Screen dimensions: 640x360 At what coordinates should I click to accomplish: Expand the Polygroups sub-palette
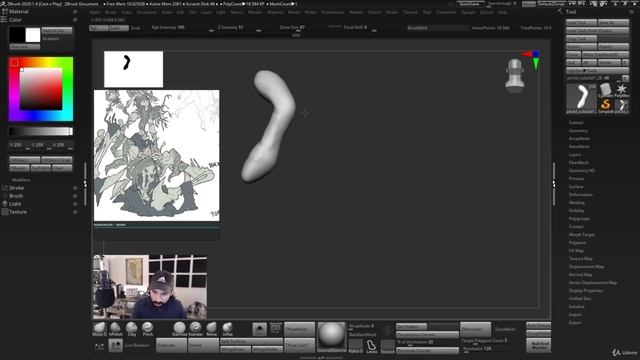pyautogui.click(x=579, y=219)
